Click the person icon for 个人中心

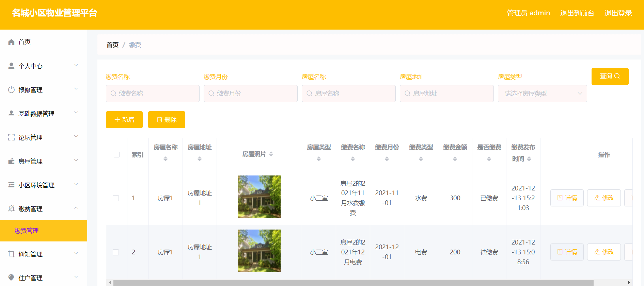click(11, 66)
